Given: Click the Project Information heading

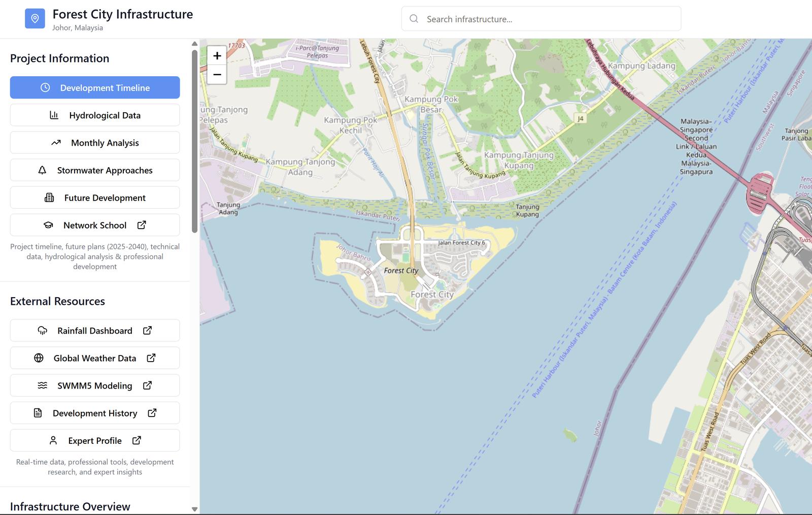Looking at the screenshot, I should click(x=59, y=58).
